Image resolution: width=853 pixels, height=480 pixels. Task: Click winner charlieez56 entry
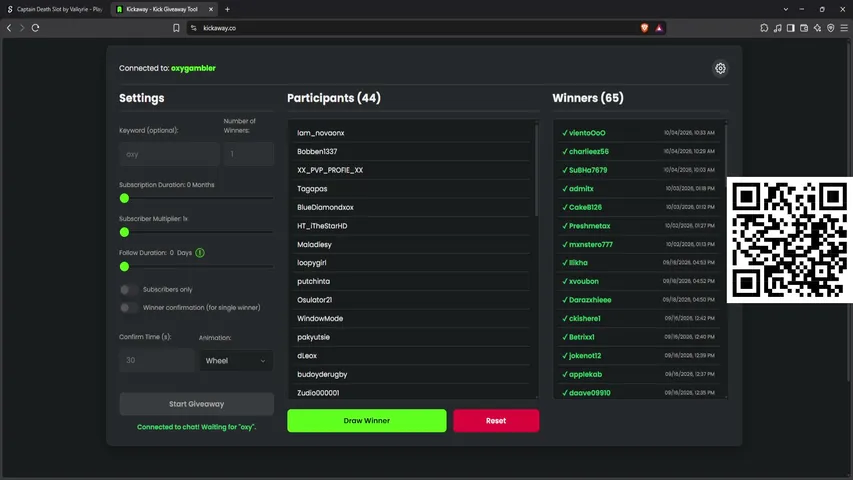pos(639,151)
